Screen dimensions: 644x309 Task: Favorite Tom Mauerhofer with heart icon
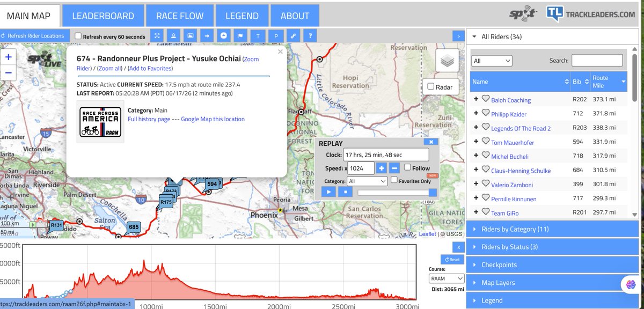[485, 142]
